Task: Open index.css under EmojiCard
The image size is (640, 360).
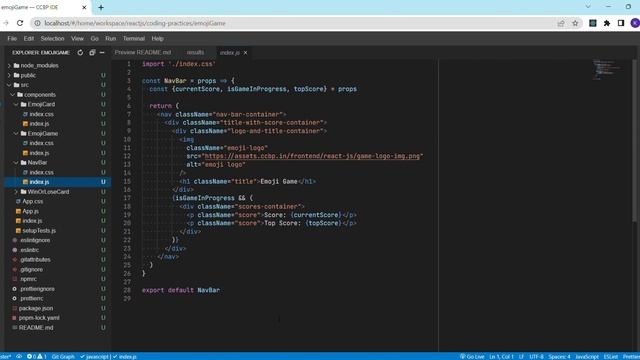Action: pyautogui.click(x=41, y=114)
